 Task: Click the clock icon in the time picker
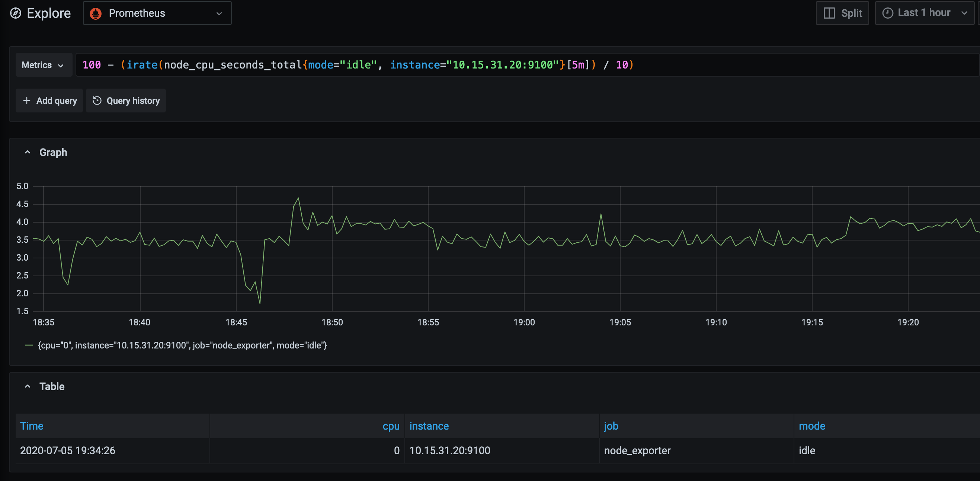pos(888,13)
